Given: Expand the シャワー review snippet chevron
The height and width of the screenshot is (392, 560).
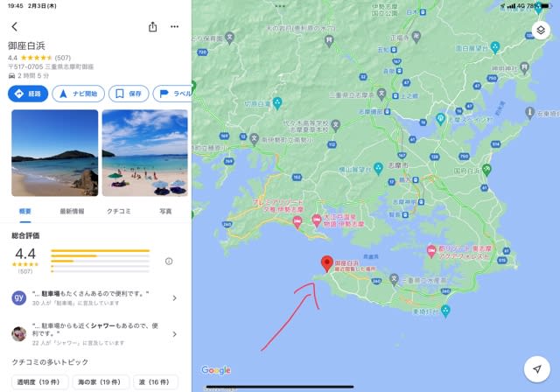Looking at the screenshot, I should tap(174, 334).
